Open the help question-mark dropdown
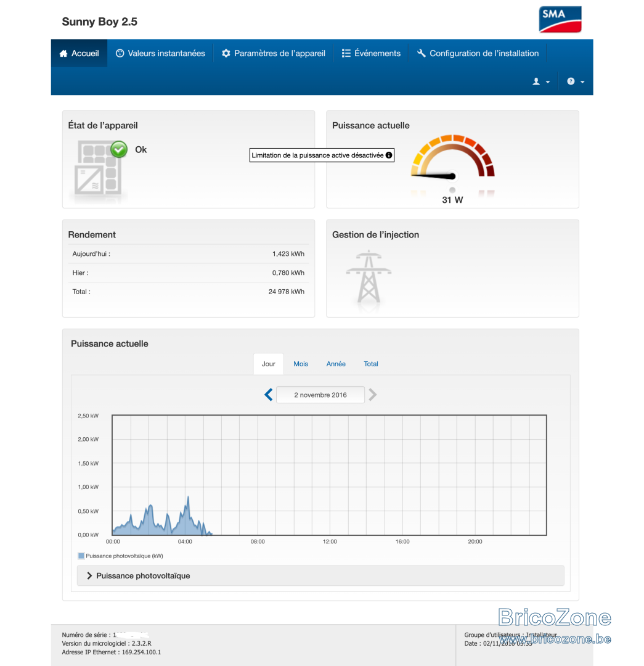This screenshot has width=644, height=666. [x=576, y=81]
